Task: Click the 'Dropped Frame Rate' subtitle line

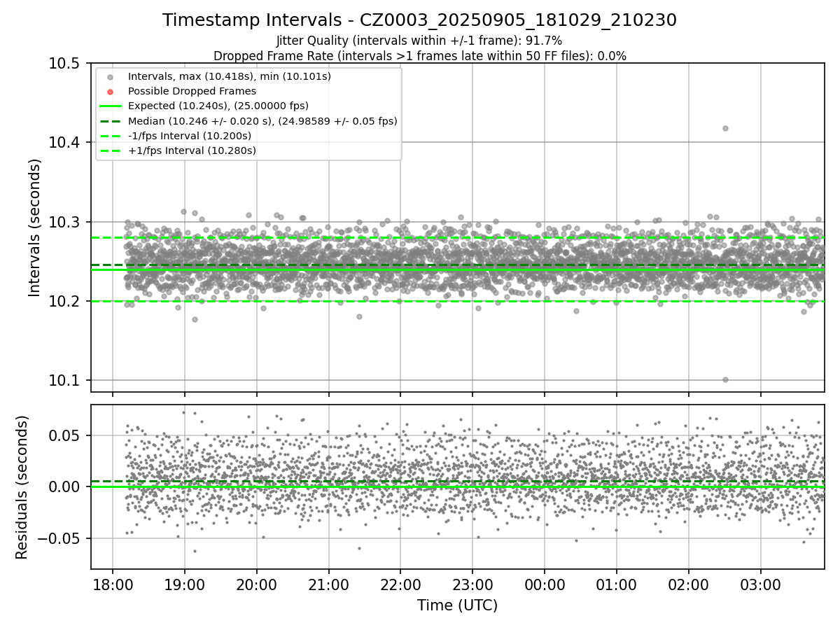Action: pyautogui.click(x=419, y=56)
